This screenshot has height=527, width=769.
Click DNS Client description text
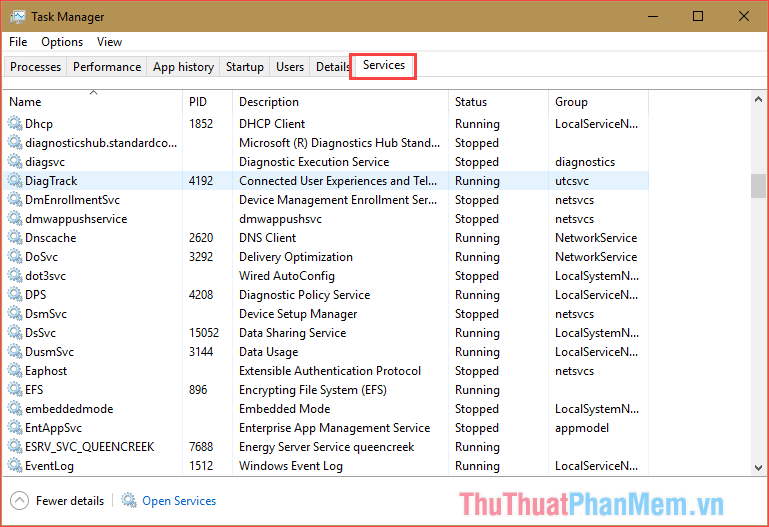267,238
